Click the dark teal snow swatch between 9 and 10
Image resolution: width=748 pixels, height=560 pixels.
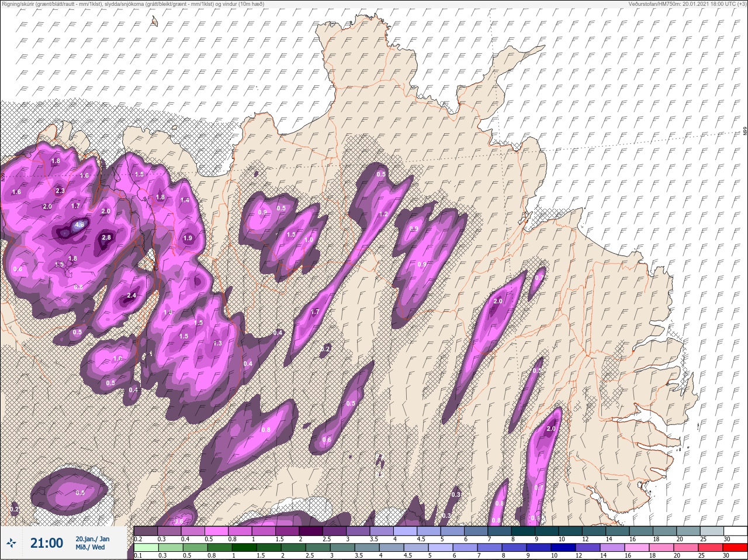click(x=548, y=531)
